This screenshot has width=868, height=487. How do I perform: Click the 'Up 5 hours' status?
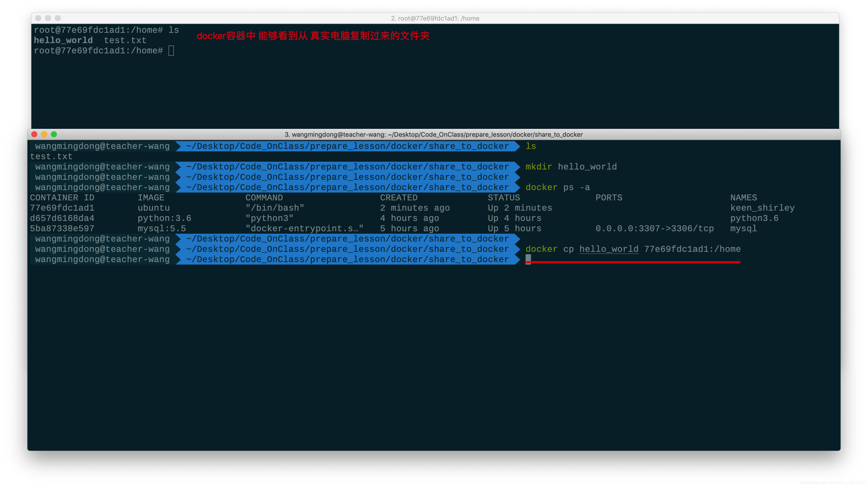(515, 229)
